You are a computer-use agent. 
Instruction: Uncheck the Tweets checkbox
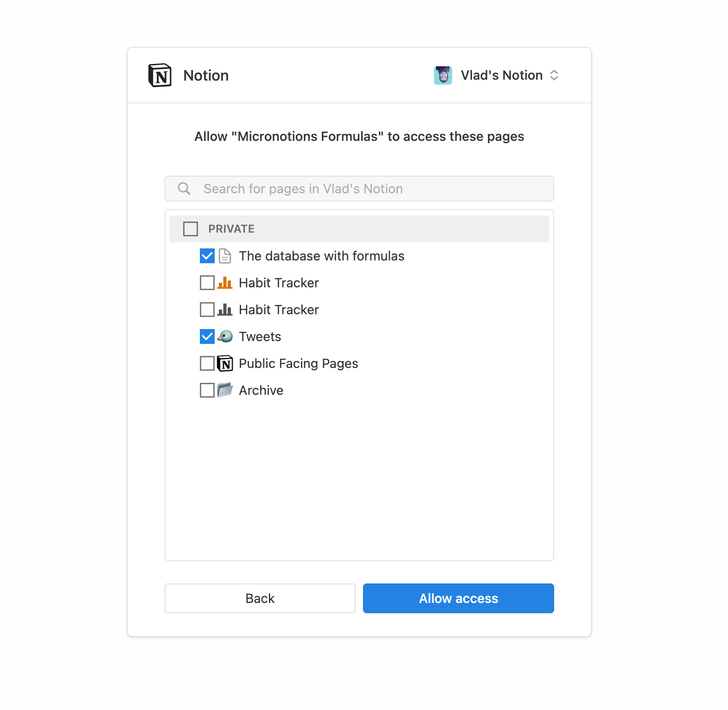(207, 336)
